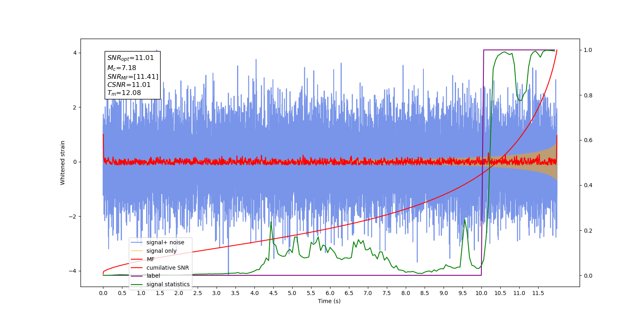Click the CSNR=11.01 annotation text
This screenshot has width=644, height=322.
(129, 85)
